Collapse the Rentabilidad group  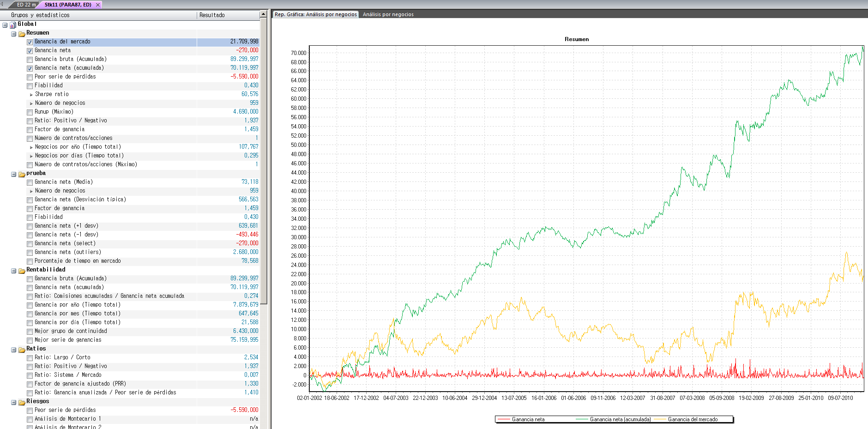[x=13, y=271]
